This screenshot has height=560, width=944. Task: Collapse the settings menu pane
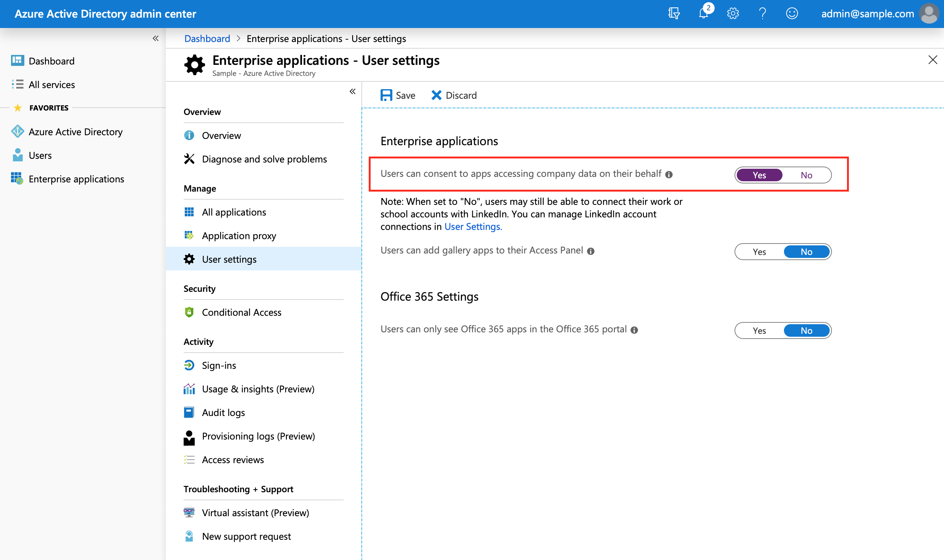(x=352, y=91)
